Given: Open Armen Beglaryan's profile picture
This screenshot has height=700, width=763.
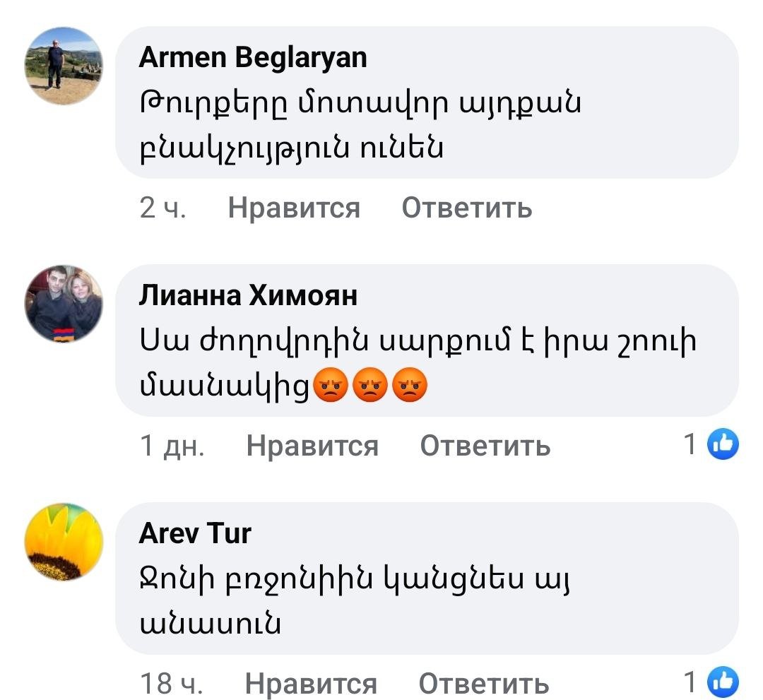Looking at the screenshot, I should (64, 66).
